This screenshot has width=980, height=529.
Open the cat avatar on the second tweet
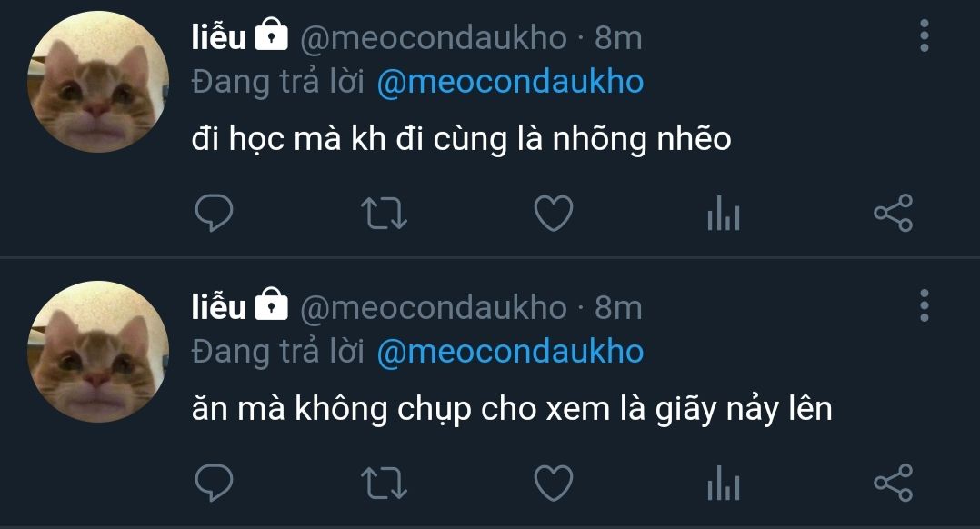click(98, 352)
